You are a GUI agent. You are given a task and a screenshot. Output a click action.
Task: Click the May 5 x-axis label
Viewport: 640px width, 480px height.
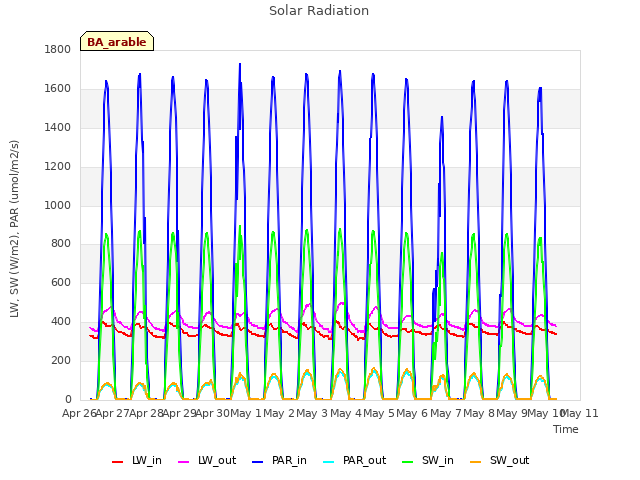coord(379,413)
